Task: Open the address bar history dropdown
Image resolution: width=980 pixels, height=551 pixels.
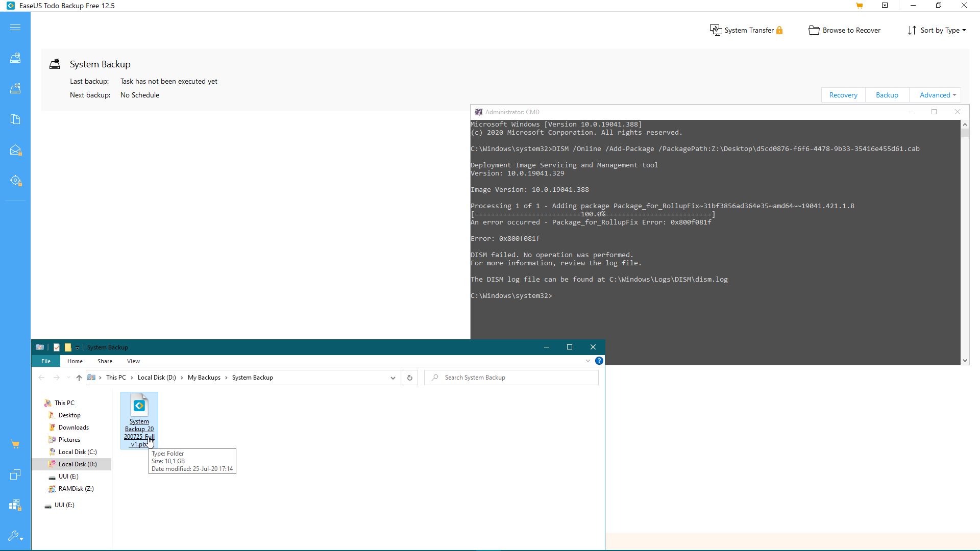Action: [393, 378]
